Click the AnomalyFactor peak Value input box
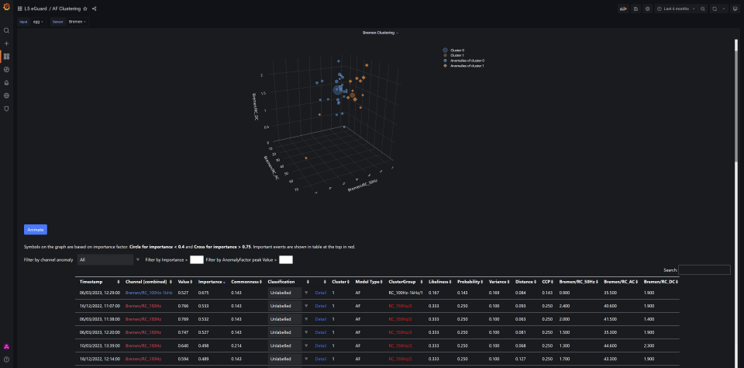 [286, 260]
